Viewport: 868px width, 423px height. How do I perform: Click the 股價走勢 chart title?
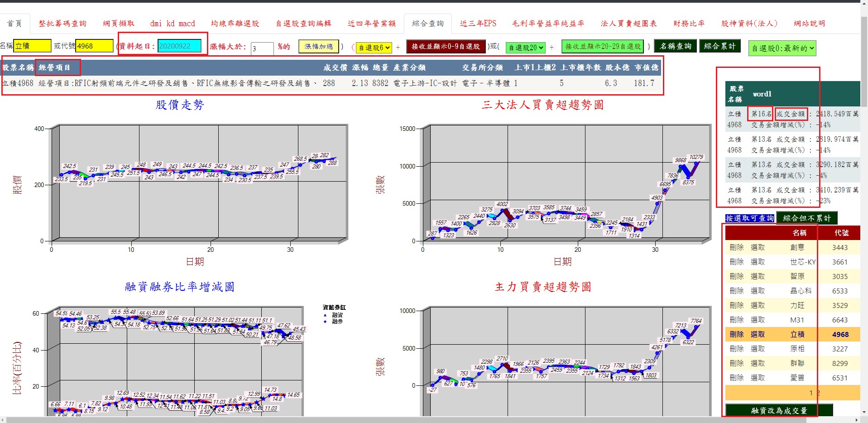point(180,105)
